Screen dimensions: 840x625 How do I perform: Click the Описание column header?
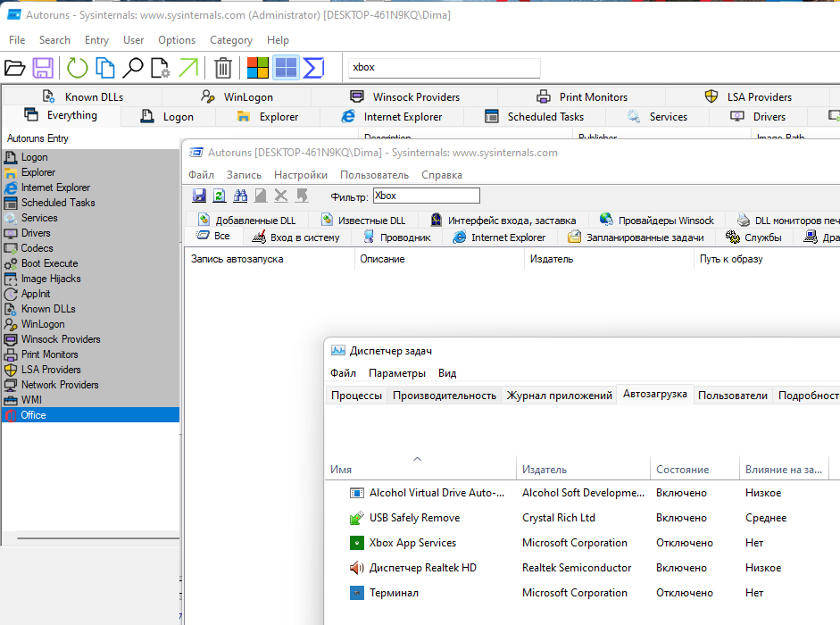click(439, 259)
